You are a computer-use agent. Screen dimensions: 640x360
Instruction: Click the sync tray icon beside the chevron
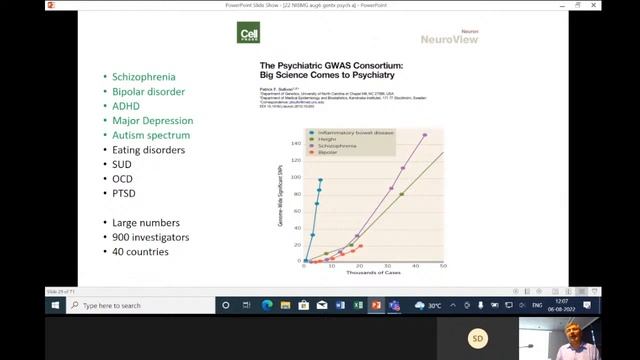pos(467,305)
